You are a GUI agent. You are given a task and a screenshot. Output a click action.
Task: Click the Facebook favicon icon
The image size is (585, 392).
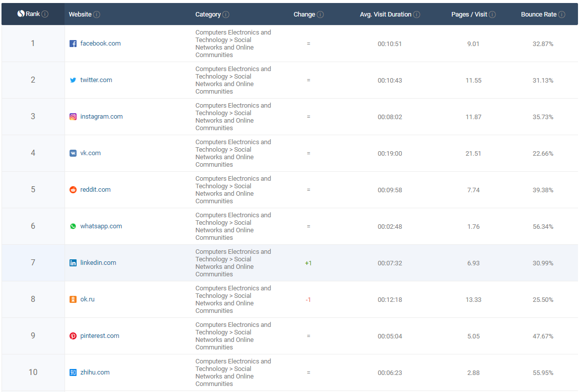(x=73, y=44)
